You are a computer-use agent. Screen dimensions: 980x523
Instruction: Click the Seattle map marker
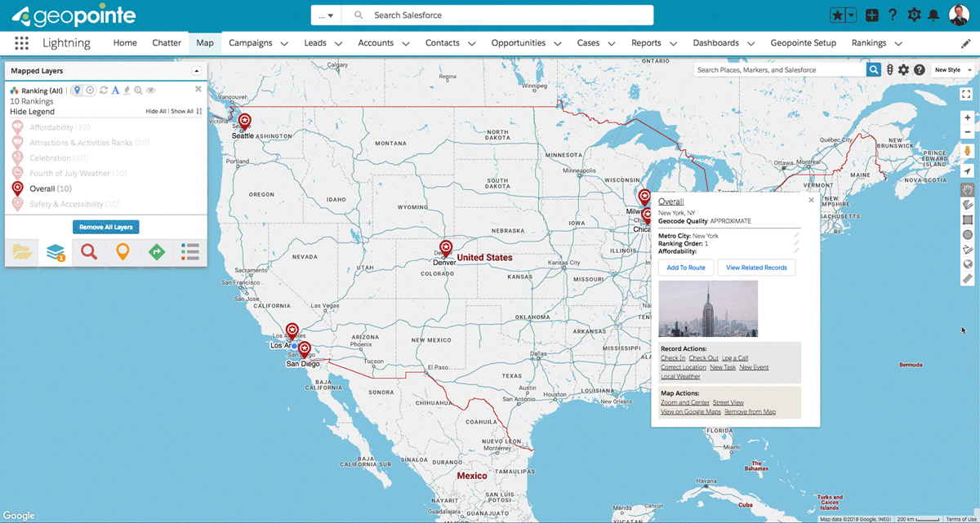(243, 123)
